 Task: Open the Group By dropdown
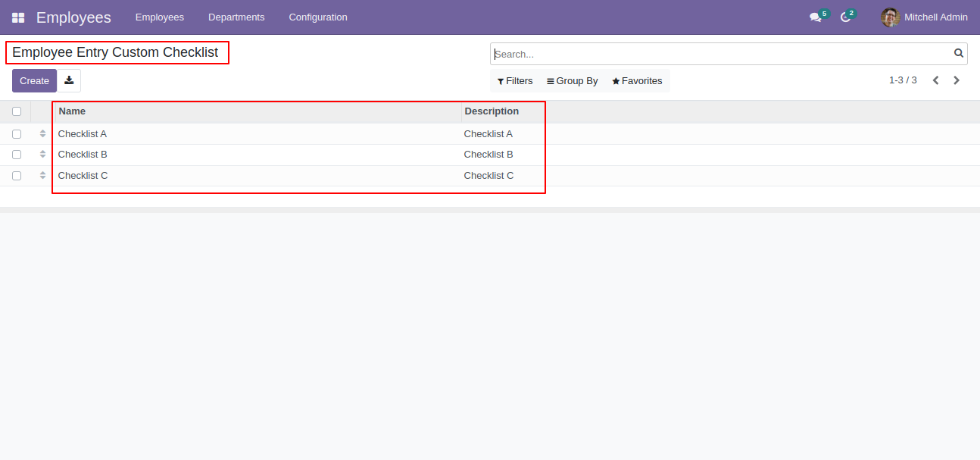pyautogui.click(x=573, y=81)
